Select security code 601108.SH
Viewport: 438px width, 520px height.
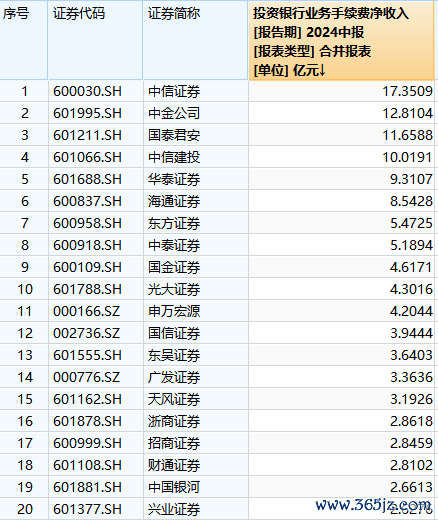(x=95, y=465)
